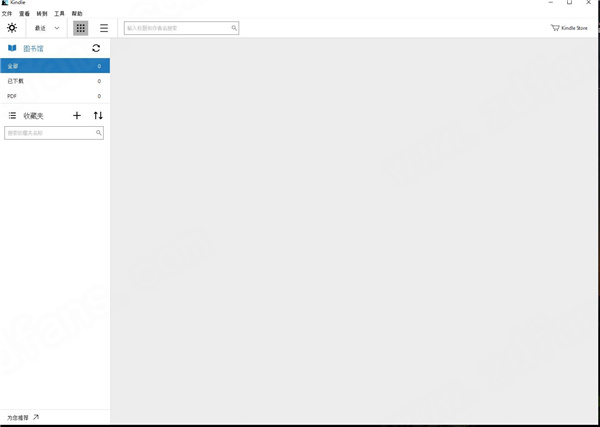
Task: Click magnifier in title search box
Action: point(234,28)
